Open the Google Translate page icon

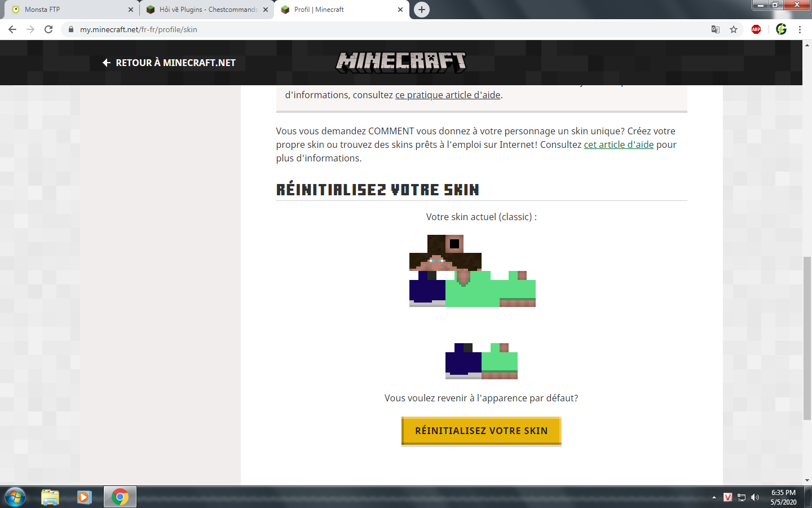(x=716, y=29)
